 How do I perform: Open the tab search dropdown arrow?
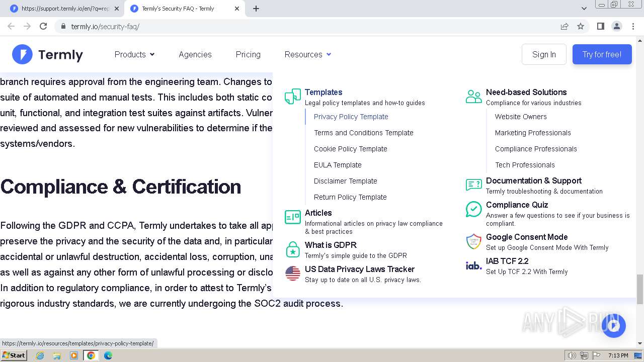click(x=584, y=9)
